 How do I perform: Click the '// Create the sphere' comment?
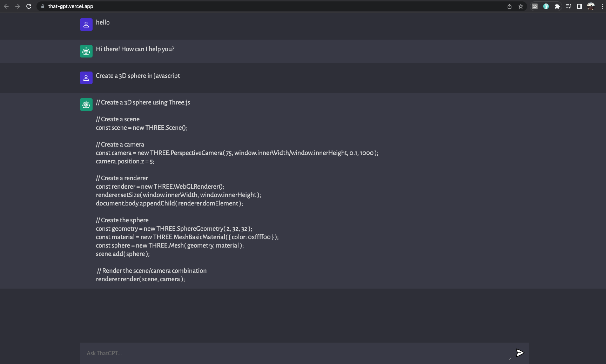click(x=122, y=220)
